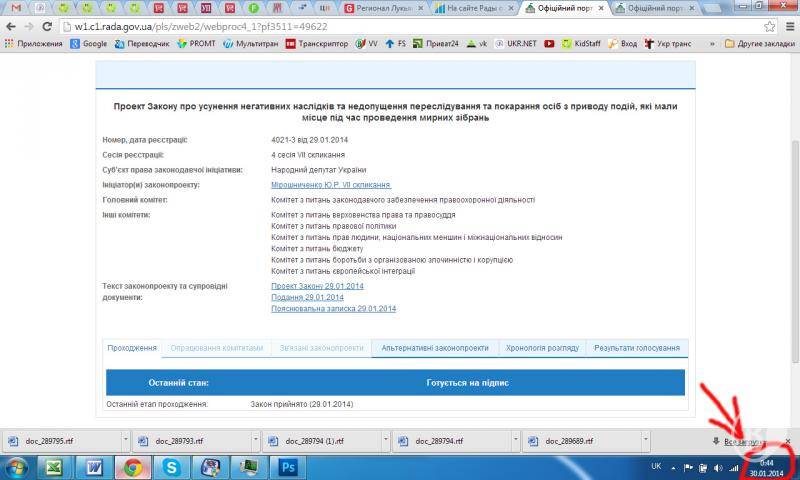The height and width of the screenshot is (480, 800).
Task: Launch Word from the taskbar
Action: tap(94, 467)
